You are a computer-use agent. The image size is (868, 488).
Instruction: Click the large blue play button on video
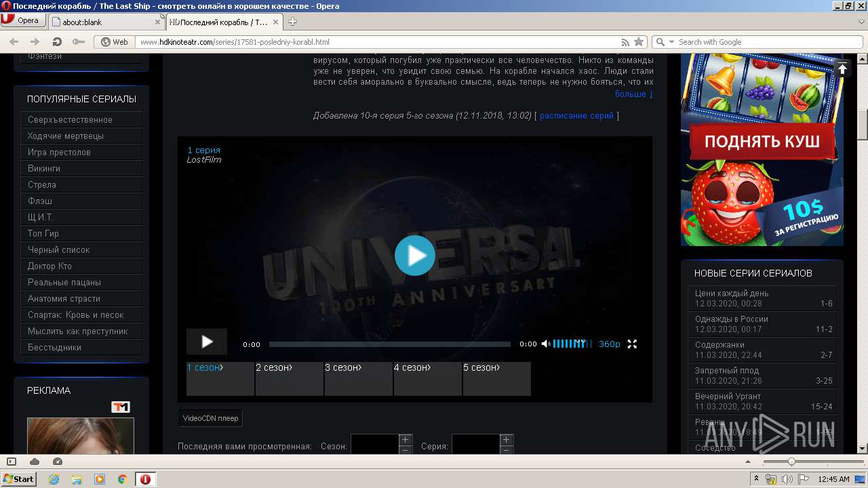click(x=415, y=255)
